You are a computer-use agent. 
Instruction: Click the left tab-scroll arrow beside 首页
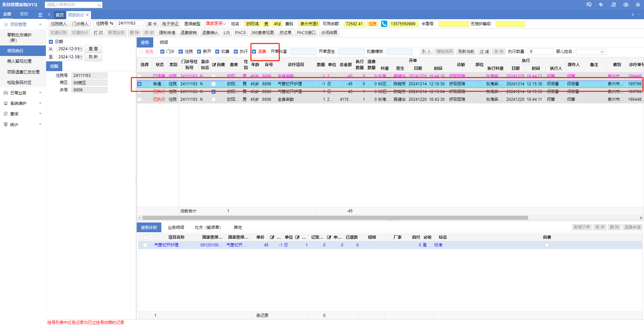pyautogui.click(x=50, y=14)
